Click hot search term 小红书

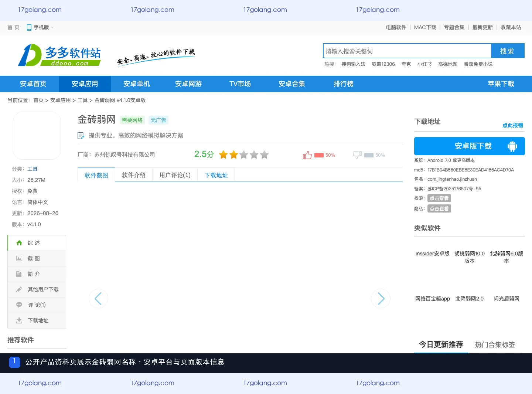[424, 64]
